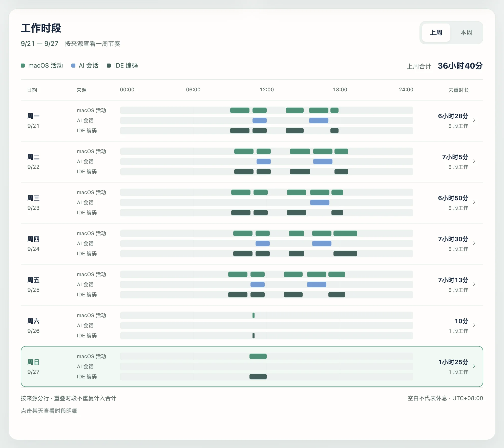Select the 周六 macOS 活动 tiny green segment
504x448 pixels.
coord(254,315)
